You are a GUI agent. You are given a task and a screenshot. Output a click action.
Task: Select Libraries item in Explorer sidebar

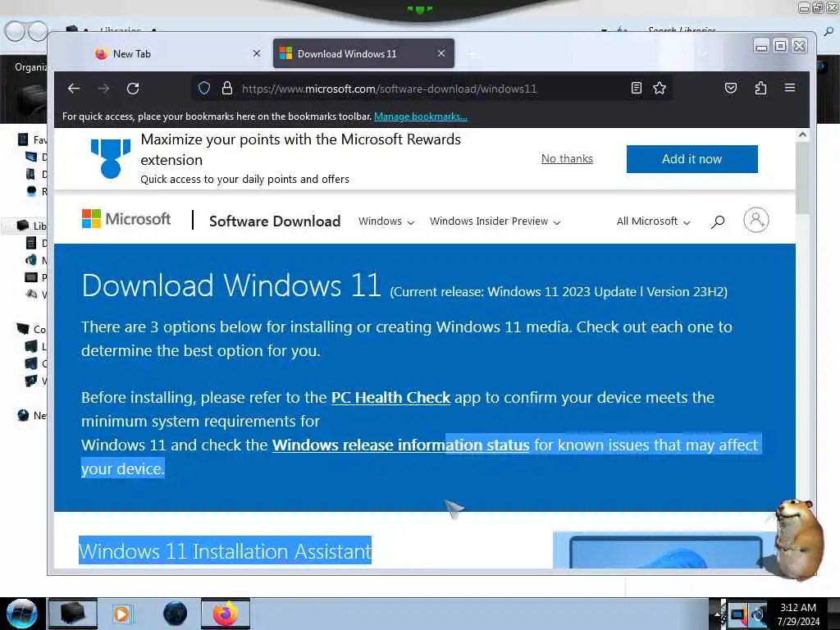[32, 226]
